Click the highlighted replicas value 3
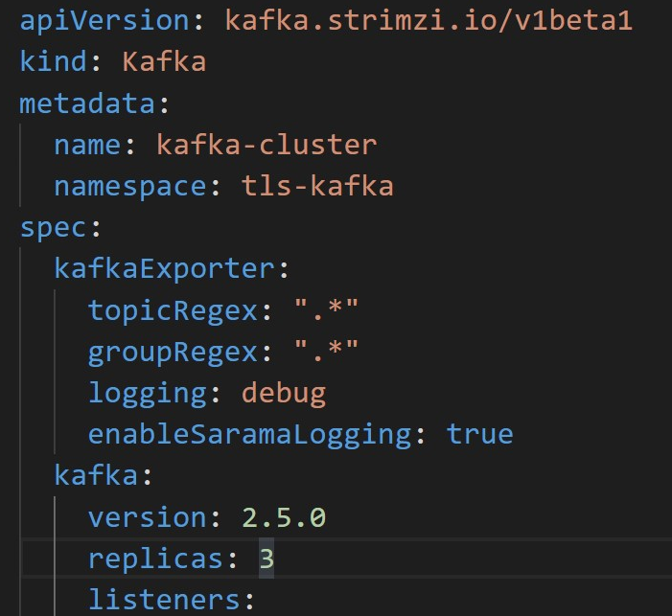 point(266,559)
